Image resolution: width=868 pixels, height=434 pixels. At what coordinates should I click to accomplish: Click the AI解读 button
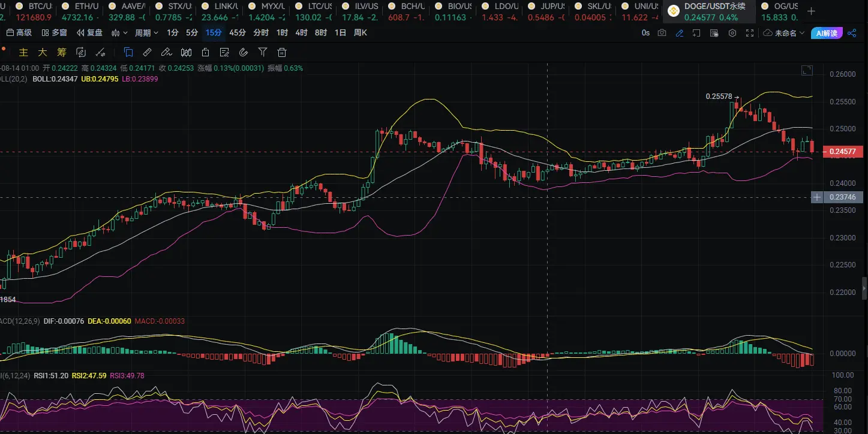click(x=827, y=33)
